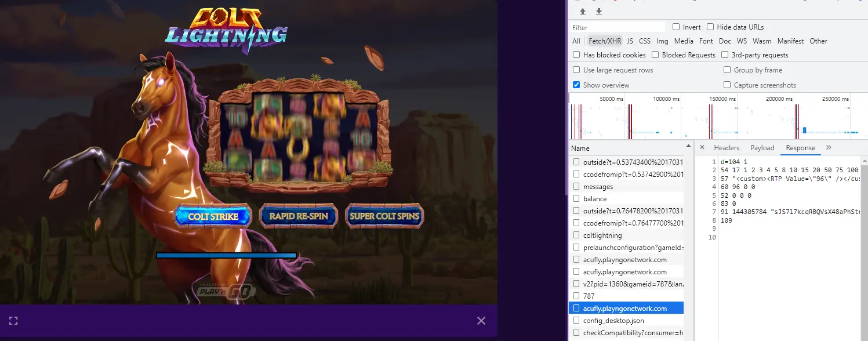The width and height of the screenshot is (868, 341).
Task: Filter requests by WS
Action: pos(742,41)
